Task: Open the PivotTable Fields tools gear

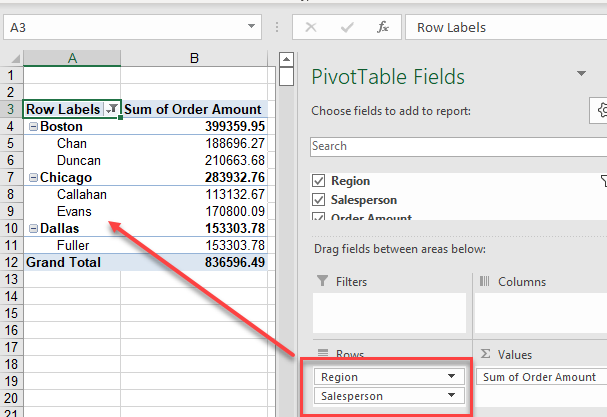Action: [x=600, y=110]
